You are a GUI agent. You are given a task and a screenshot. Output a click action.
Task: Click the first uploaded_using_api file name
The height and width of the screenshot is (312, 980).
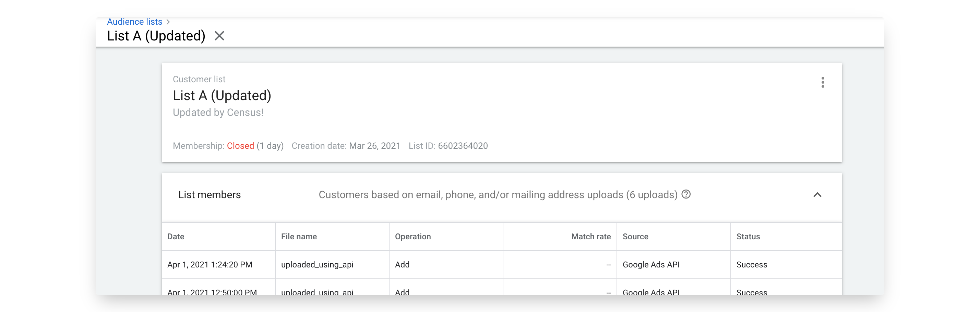point(317,264)
